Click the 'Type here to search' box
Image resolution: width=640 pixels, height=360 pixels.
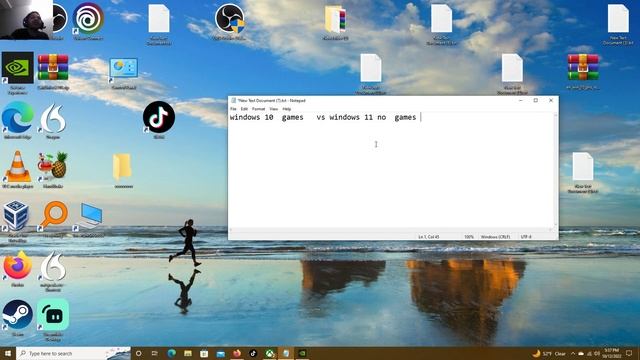click(x=73, y=353)
